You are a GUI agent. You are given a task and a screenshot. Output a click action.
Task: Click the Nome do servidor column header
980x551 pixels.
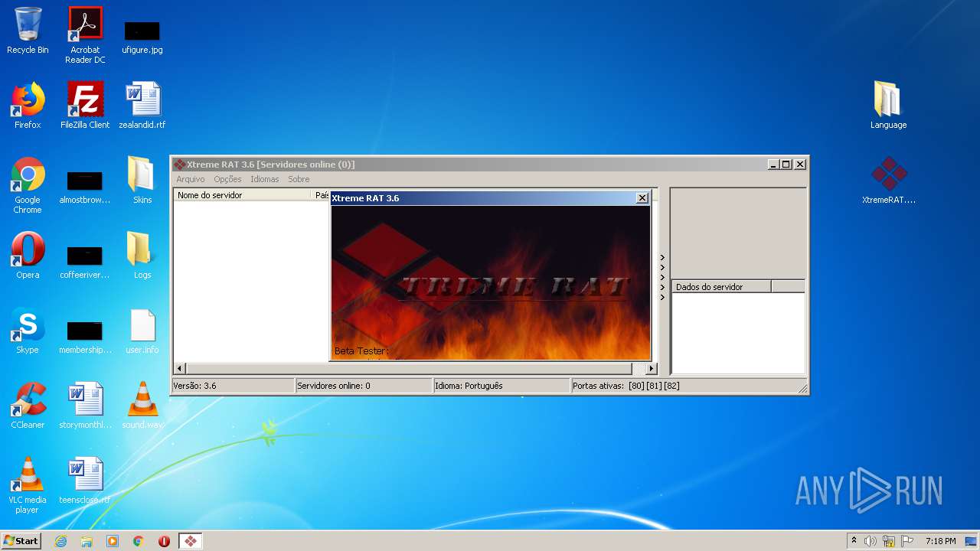click(243, 195)
